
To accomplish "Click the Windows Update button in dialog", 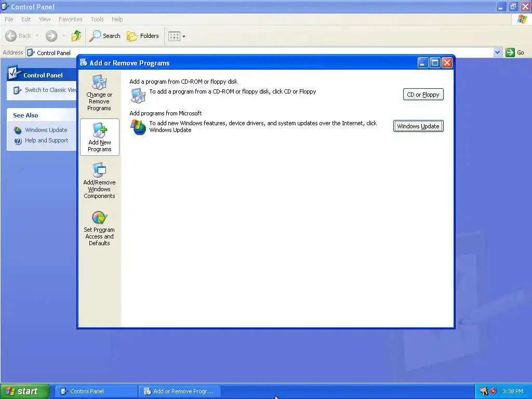I will tap(418, 126).
